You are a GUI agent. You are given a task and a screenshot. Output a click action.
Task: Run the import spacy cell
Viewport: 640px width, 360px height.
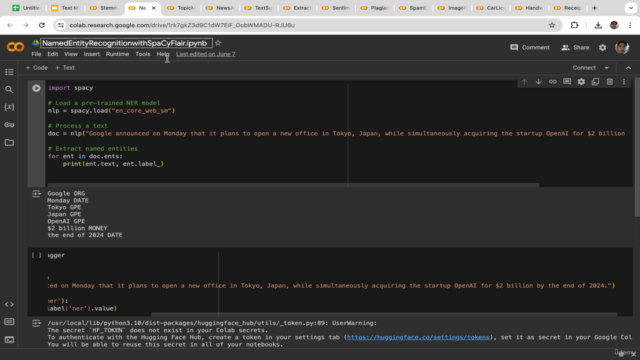click(x=36, y=88)
